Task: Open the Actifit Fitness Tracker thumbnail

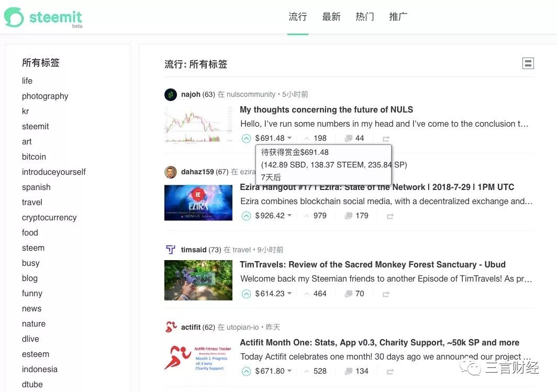Action: 198,358
